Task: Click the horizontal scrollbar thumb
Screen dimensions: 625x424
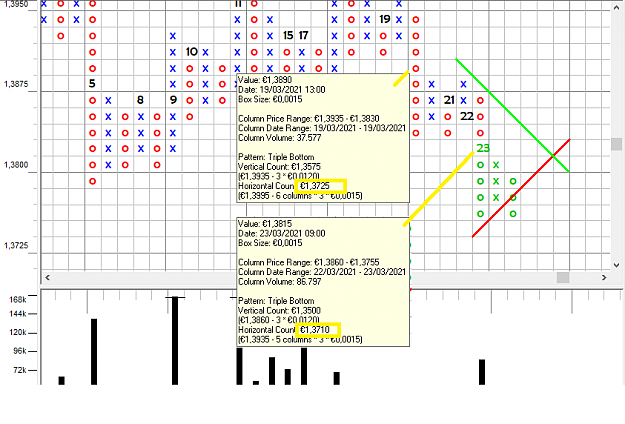Action: (563, 277)
